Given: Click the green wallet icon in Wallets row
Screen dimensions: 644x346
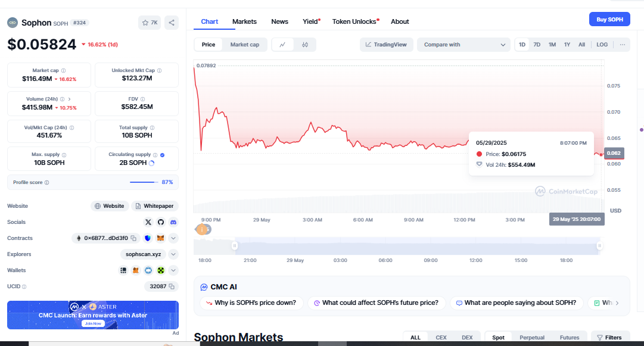Looking at the screenshot, I should [x=161, y=270].
